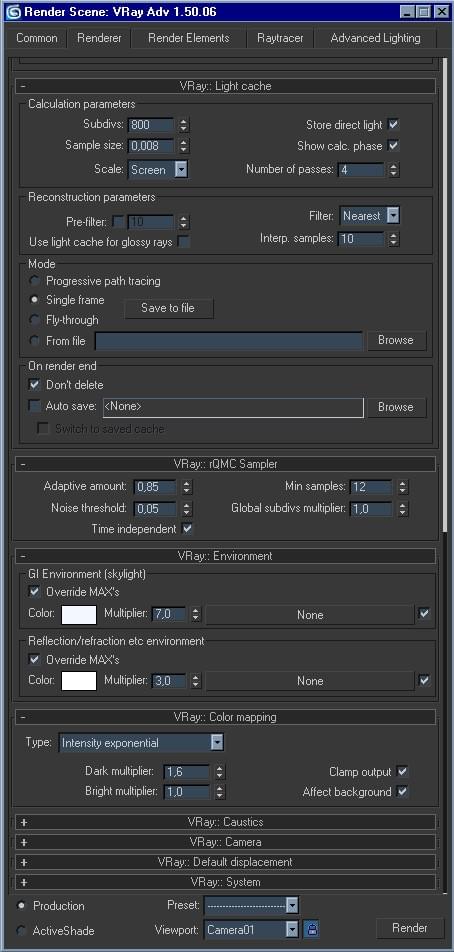Viewport: 454px width, 952px height.
Task: Click the Render button
Action: [x=410, y=928]
